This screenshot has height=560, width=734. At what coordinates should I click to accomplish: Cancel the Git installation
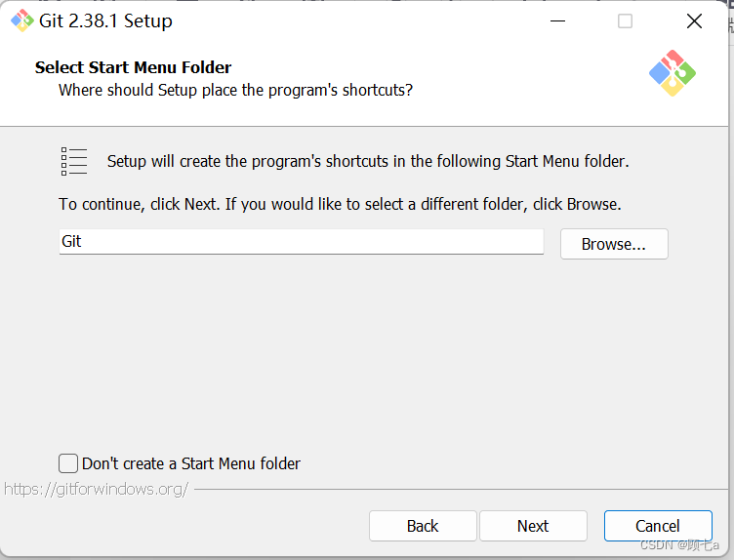(658, 526)
